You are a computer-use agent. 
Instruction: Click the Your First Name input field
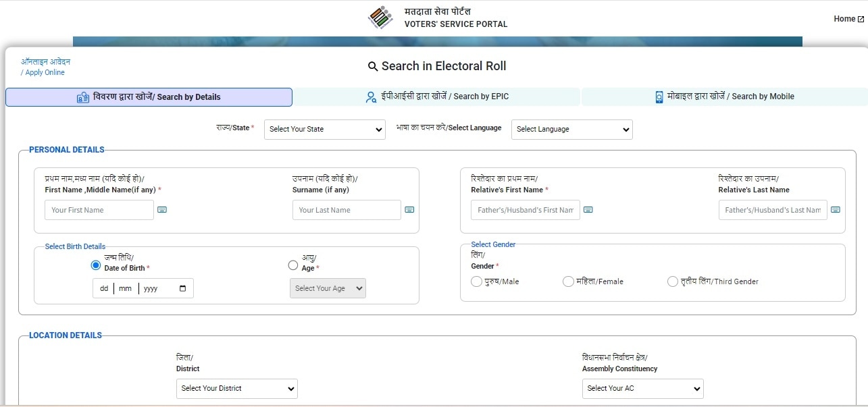pos(99,210)
